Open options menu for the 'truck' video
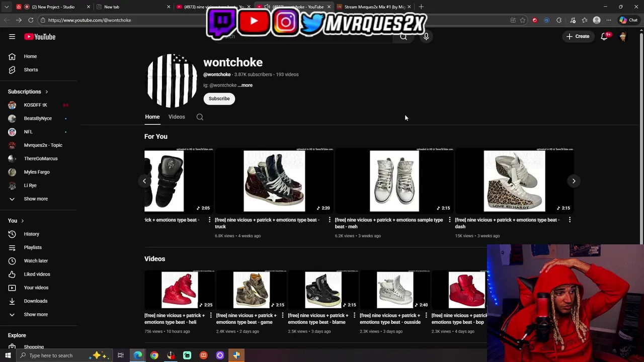Image resolution: width=644 pixels, height=362 pixels. (x=330, y=220)
